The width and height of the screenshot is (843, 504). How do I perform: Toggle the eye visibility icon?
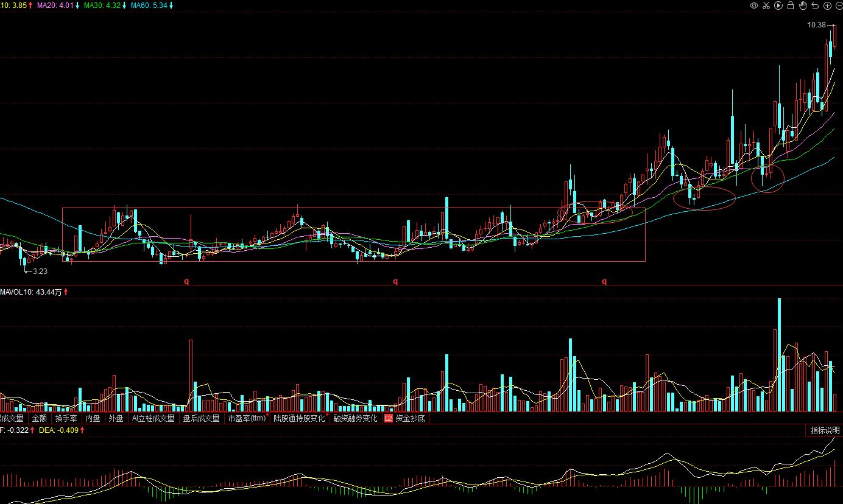(x=754, y=5)
